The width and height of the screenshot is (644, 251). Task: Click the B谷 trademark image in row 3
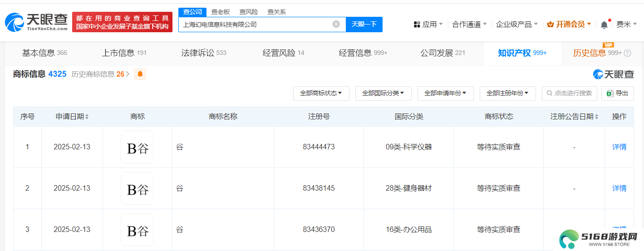(x=137, y=230)
